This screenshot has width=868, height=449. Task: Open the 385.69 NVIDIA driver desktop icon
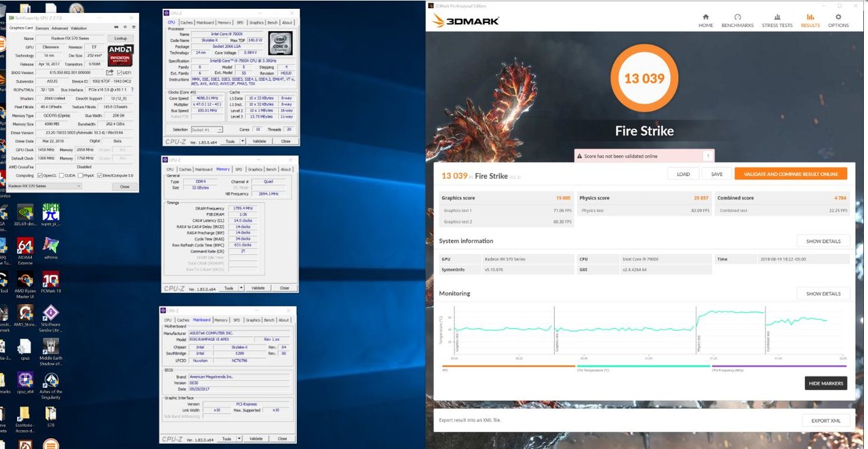[x=25, y=214]
